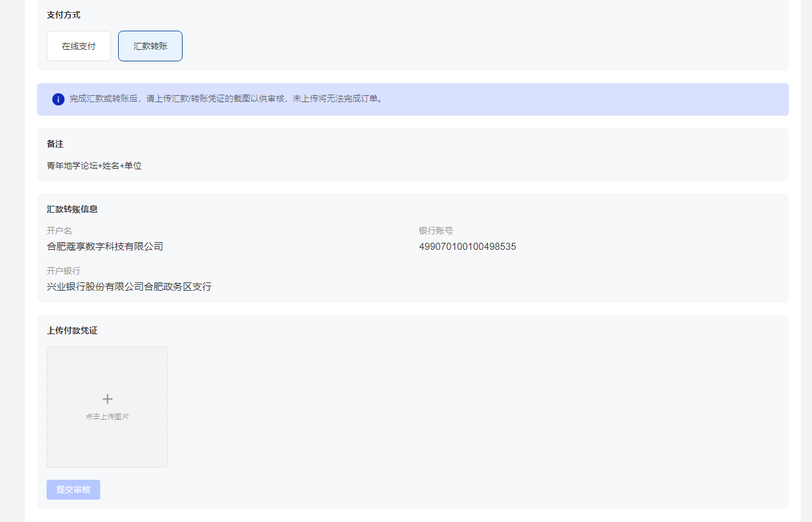Click the bank account number 499070100100498535

(x=467, y=247)
